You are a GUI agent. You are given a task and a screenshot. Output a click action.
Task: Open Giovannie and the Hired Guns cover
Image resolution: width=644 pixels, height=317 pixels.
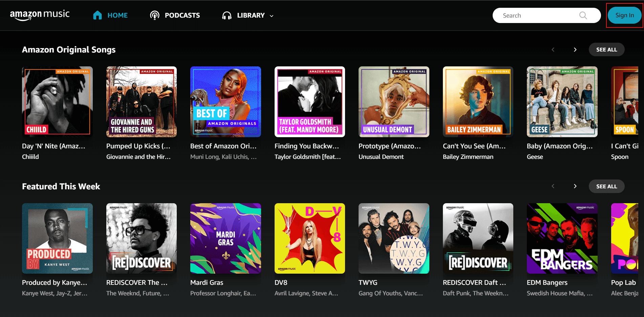click(142, 102)
